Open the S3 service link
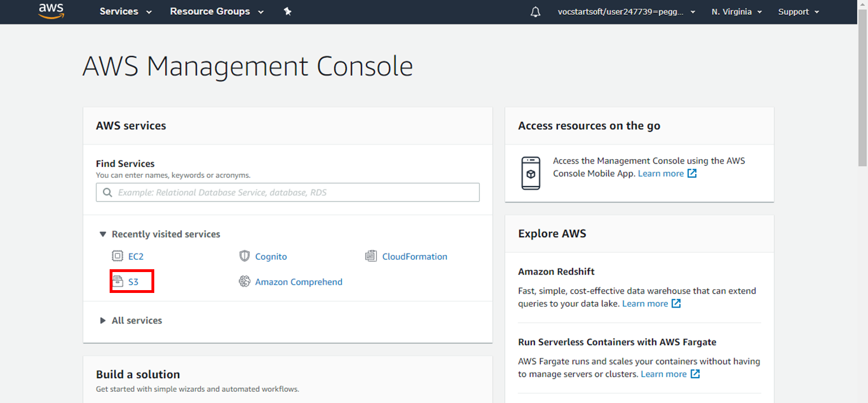Image resolution: width=868 pixels, height=403 pixels. pos(133,282)
